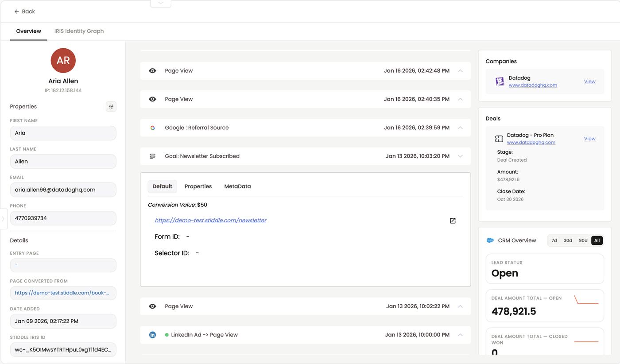This screenshot has width=620, height=364.
Task: Expand the 02:40:35 PM Page View entry
Action: (x=461, y=99)
